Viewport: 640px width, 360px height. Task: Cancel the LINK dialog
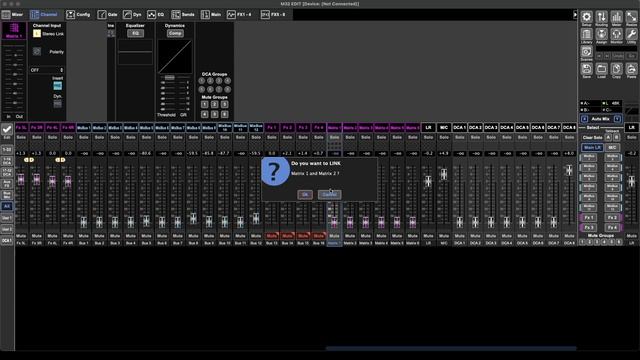click(329, 195)
